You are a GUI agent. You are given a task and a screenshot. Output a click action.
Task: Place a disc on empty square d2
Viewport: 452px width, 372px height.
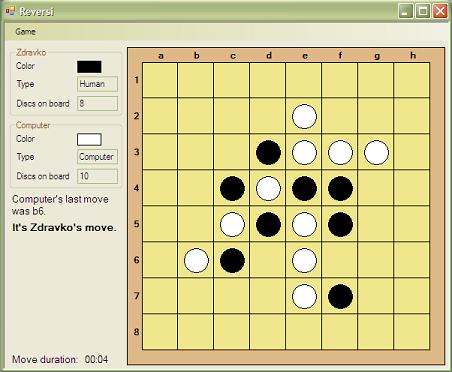268,116
